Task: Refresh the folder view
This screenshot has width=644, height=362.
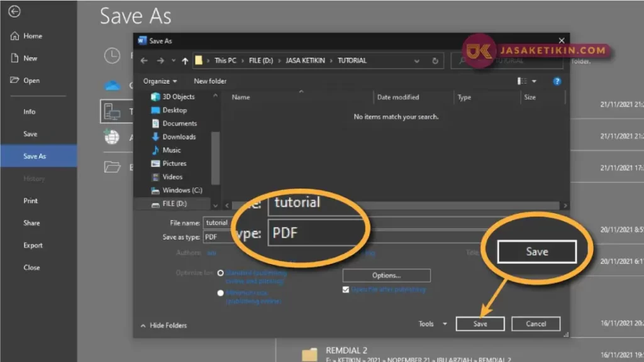Action: pos(435,61)
